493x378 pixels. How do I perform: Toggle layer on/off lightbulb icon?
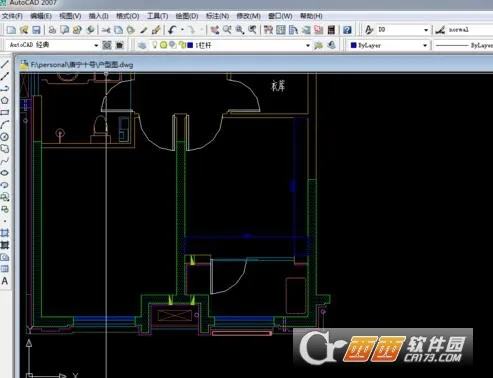pos(154,45)
